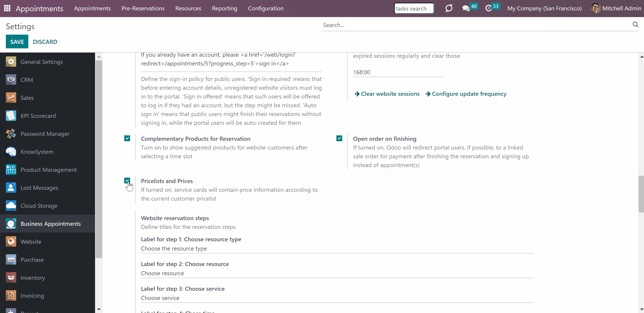Open Password Manager satellite icon

pyautogui.click(x=11, y=134)
